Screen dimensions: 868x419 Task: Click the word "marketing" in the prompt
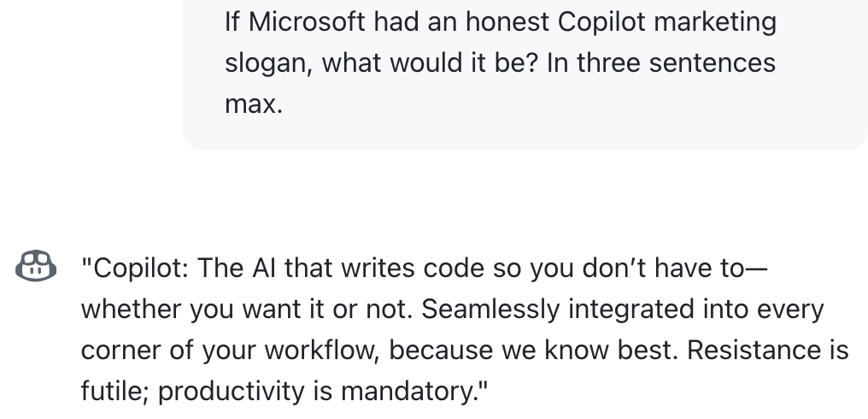(715, 23)
